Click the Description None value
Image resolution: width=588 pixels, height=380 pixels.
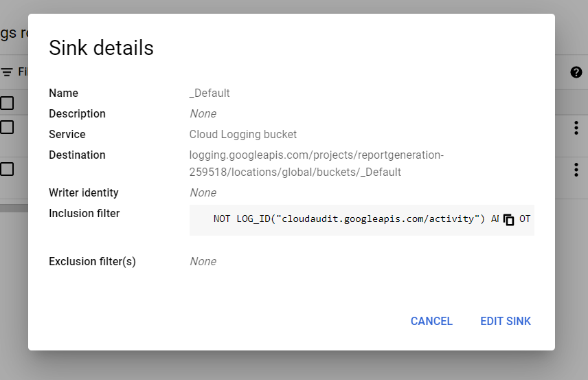pyautogui.click(x=203, y=114)
